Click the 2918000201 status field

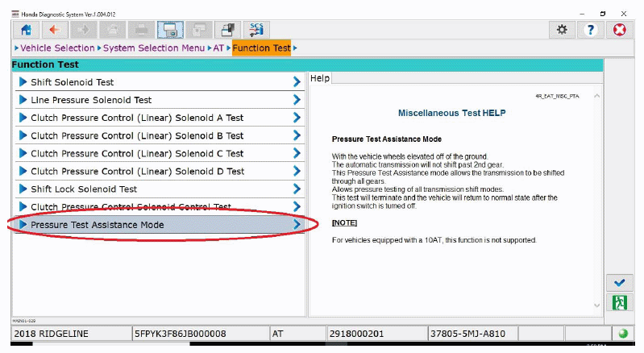point(376,334)
